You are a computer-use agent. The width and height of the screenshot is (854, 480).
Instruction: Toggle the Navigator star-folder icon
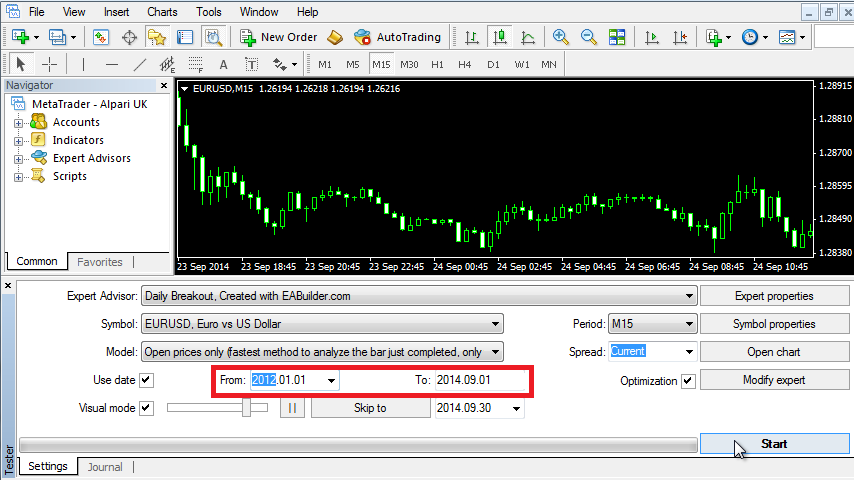point(157,37)
